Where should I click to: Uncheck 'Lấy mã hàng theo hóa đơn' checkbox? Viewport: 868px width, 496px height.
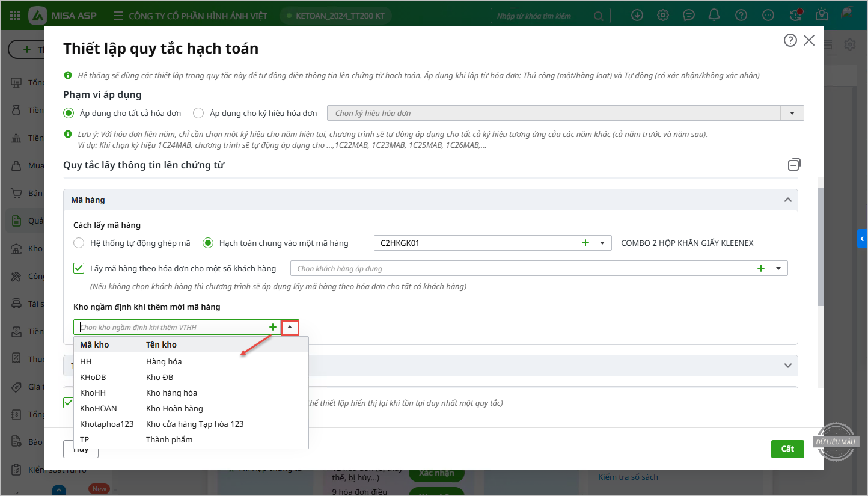79,268
